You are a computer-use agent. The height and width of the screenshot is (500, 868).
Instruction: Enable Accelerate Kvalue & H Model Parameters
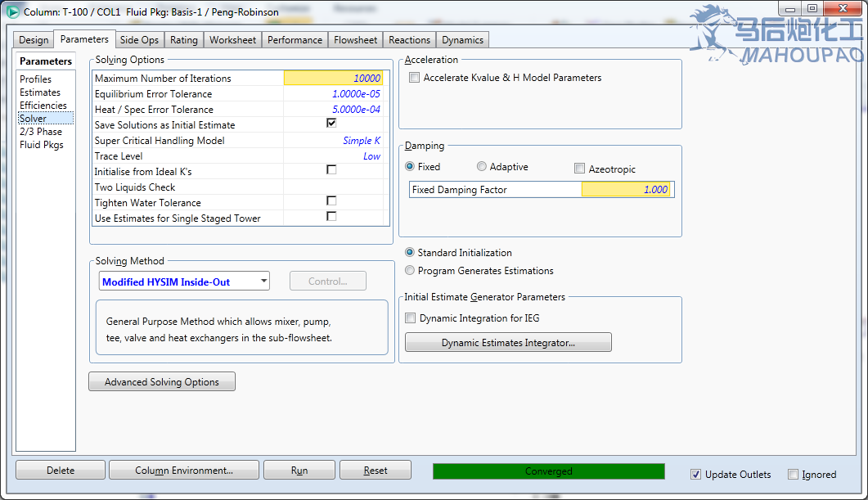pyautogui.click(x=415, y=78)
